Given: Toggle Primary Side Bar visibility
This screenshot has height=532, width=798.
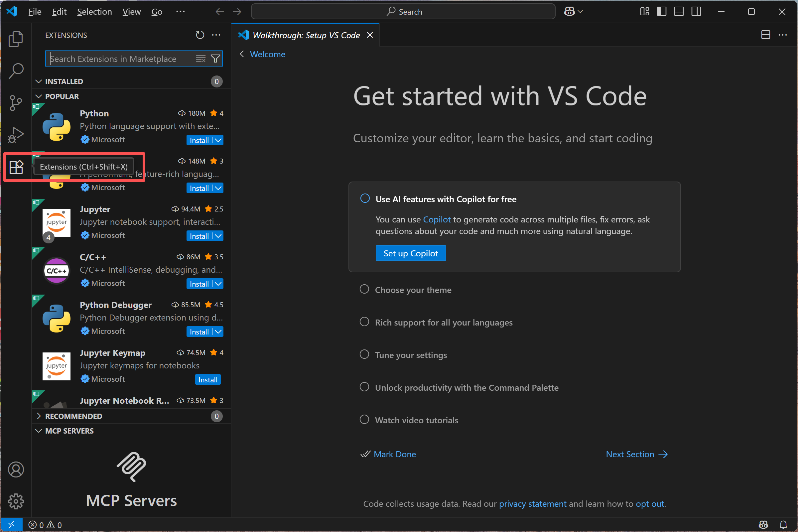Looking at the screenshot, I should point(662,12).
